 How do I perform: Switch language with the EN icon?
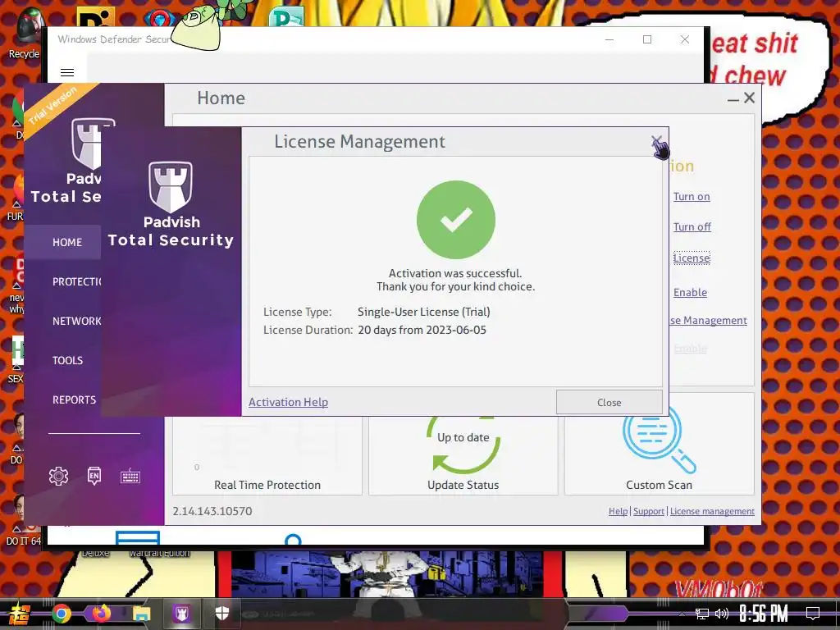[x=94, y=476]
